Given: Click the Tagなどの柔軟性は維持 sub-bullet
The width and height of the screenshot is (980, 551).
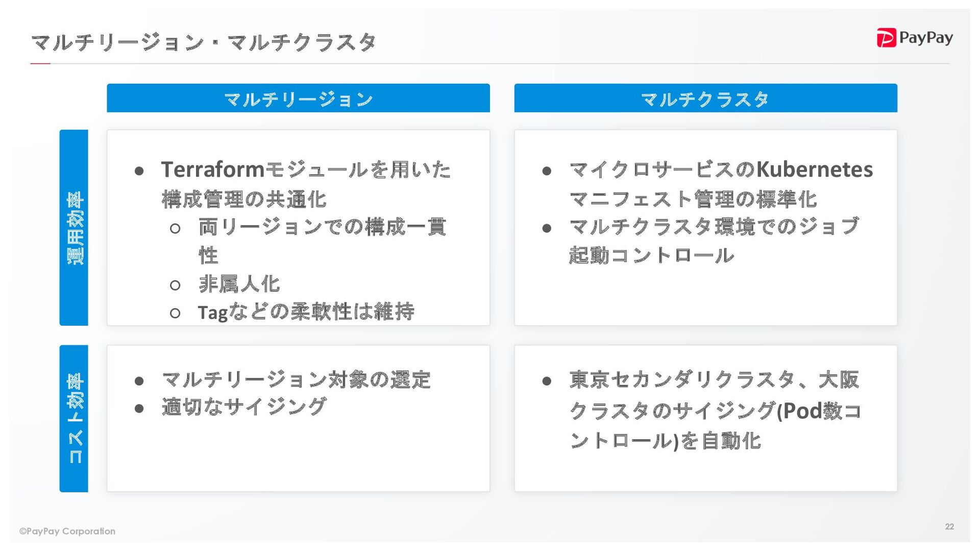Looking at the screenshot, I should [305, 312].
